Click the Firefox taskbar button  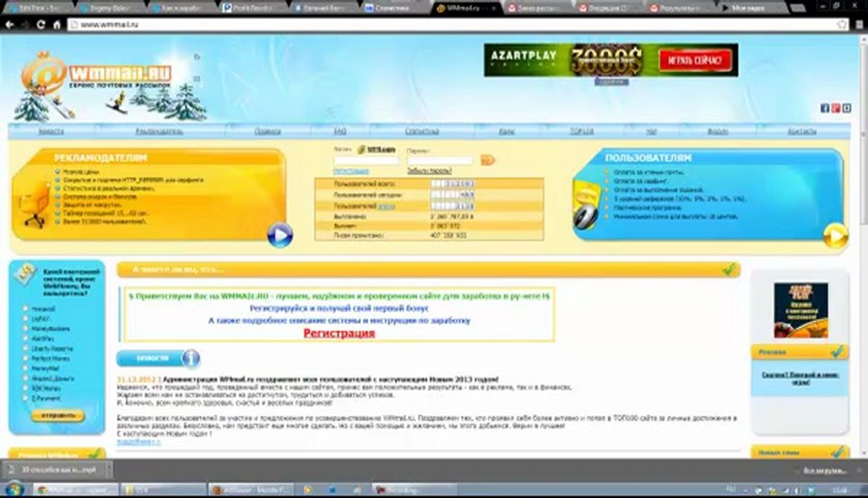251,490
